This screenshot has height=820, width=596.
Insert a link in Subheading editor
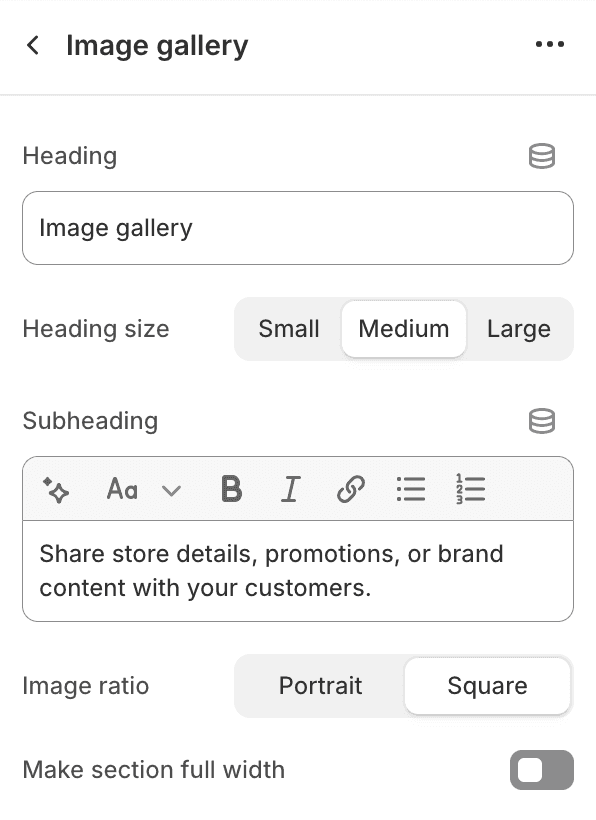[x=350, y=489]
